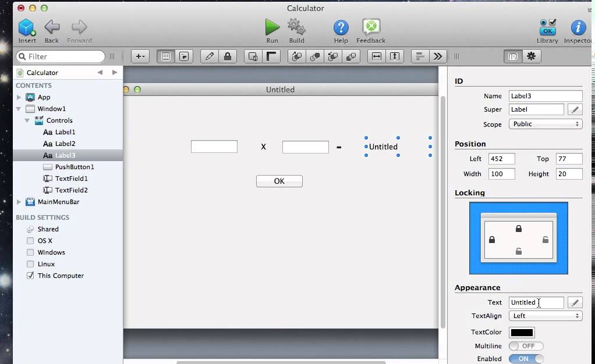Expand the App tree item
Screen dimensions: 595x364
[19, 98]
